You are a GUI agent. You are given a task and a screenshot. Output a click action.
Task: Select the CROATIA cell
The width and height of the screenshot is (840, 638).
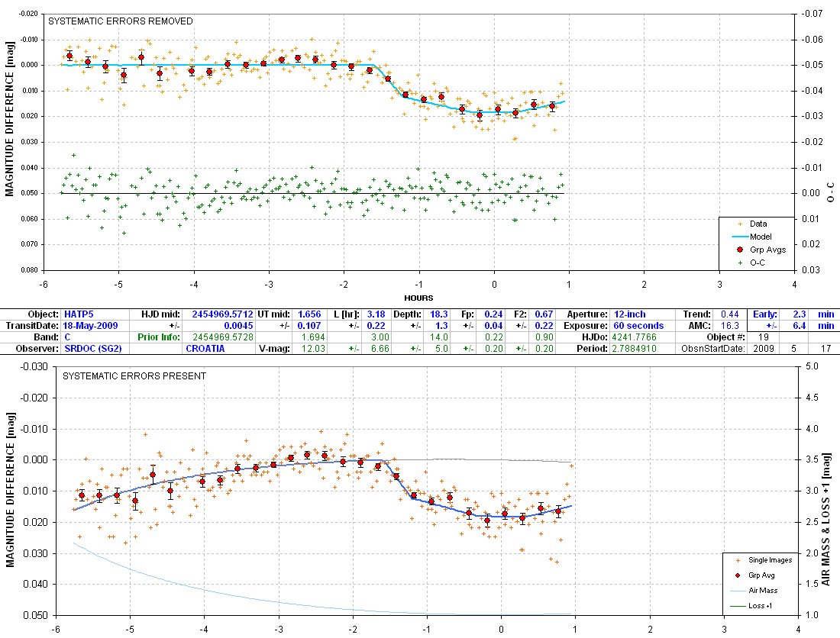pyautogui.click(x=205, y=349)
